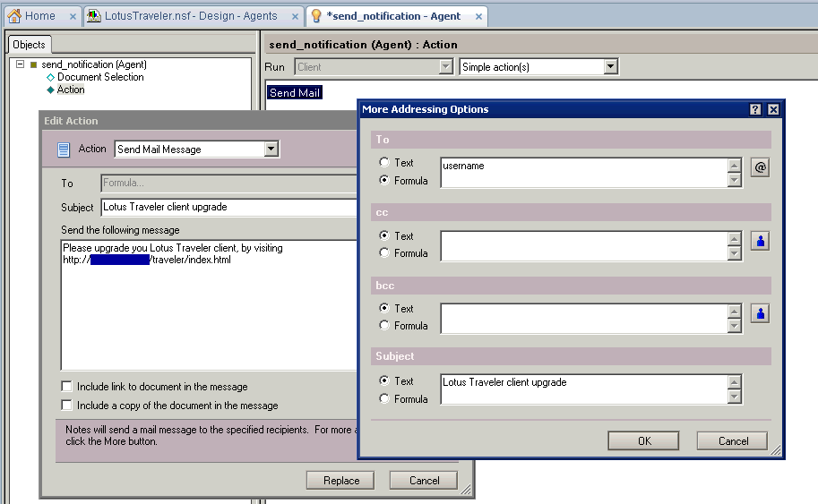Click down arrow of Subject field scrollbar
Screen dimensions: 818x504
click(734, 396)
